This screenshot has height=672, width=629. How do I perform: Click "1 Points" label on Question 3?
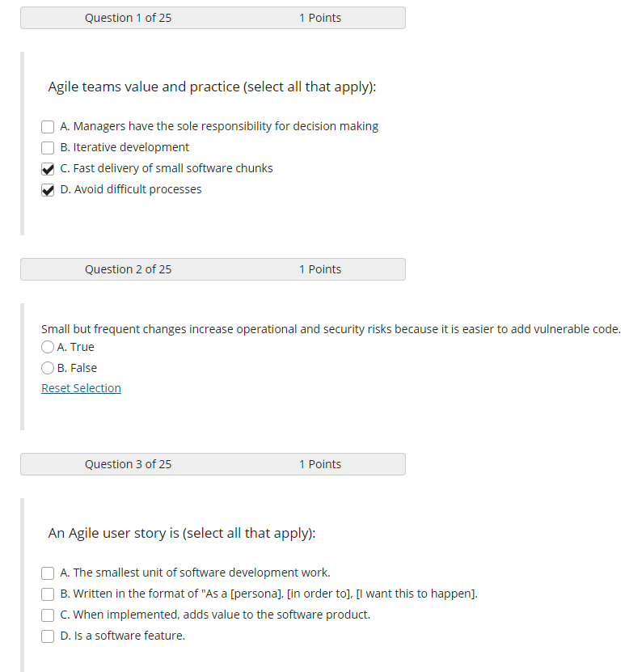320,463
